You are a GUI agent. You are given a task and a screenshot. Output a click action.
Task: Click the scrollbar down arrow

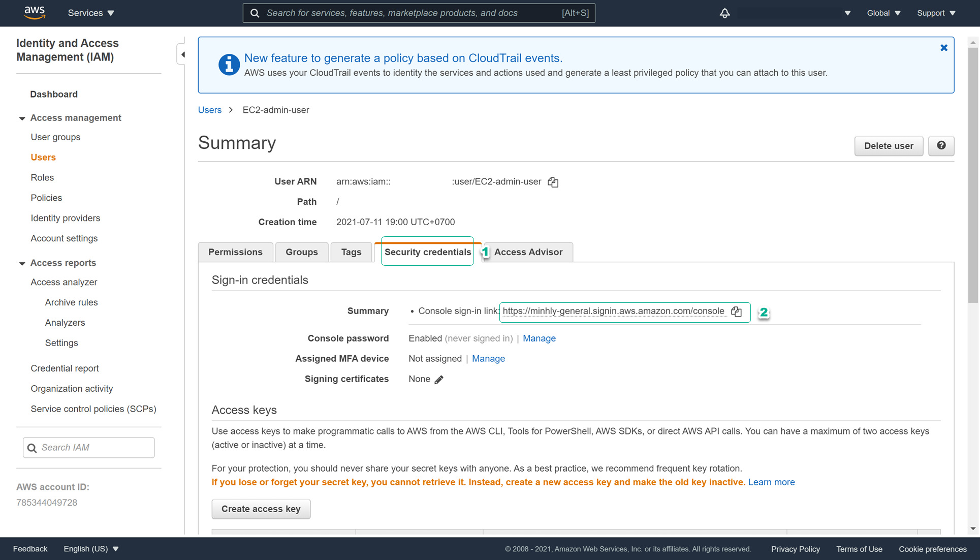click(973, 529)
